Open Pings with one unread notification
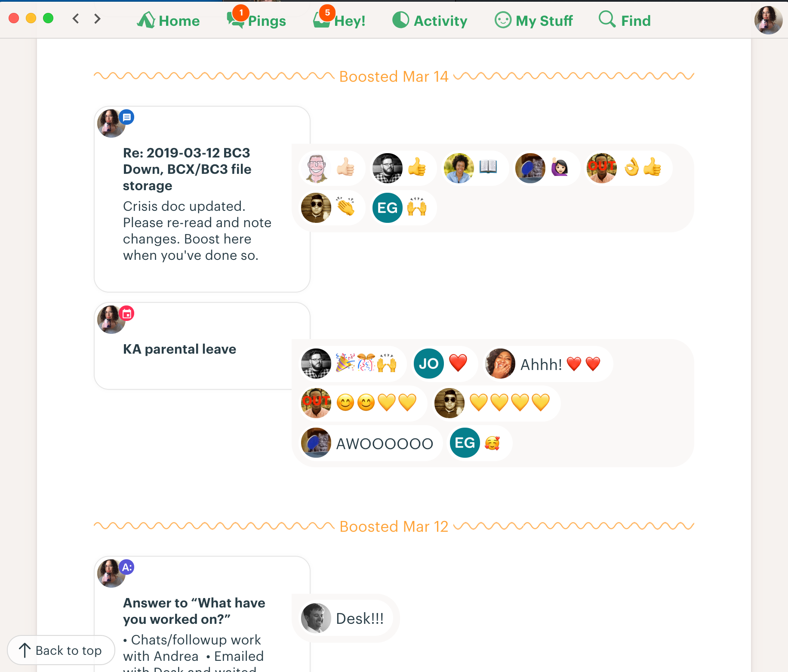 (x=256, y=20)
